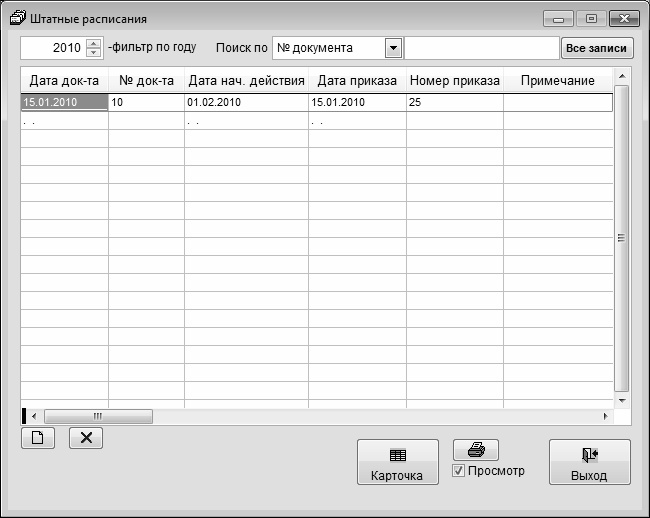The height and width of the screenshot is (518, 650).
Task: Click the year filter field showing 2010
Action: click(x=53, y=48)
